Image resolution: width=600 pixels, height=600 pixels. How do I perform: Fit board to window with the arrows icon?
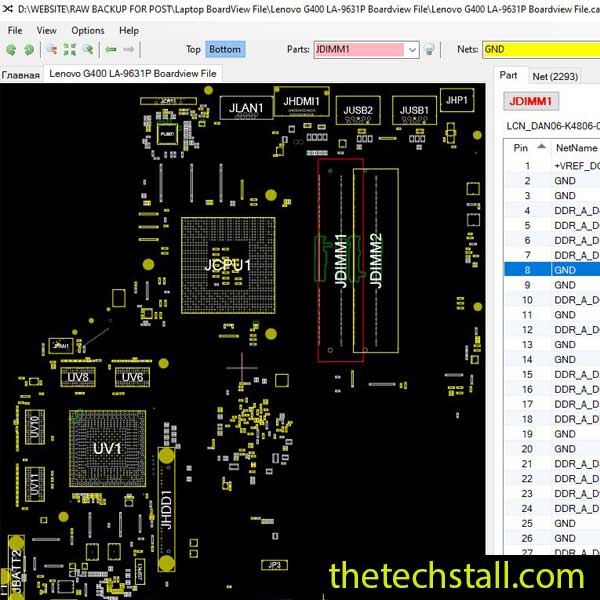tap(70, 49)
